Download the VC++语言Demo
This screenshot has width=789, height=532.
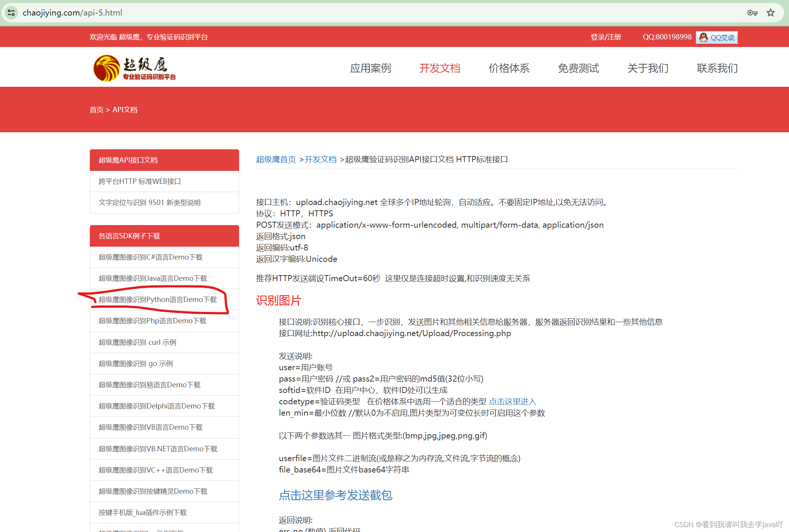click(164, 470)
